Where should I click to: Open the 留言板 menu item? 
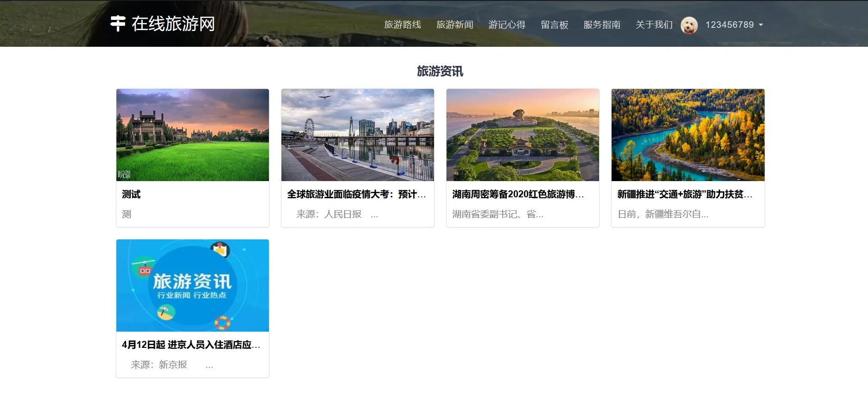(x=555, y=25)
